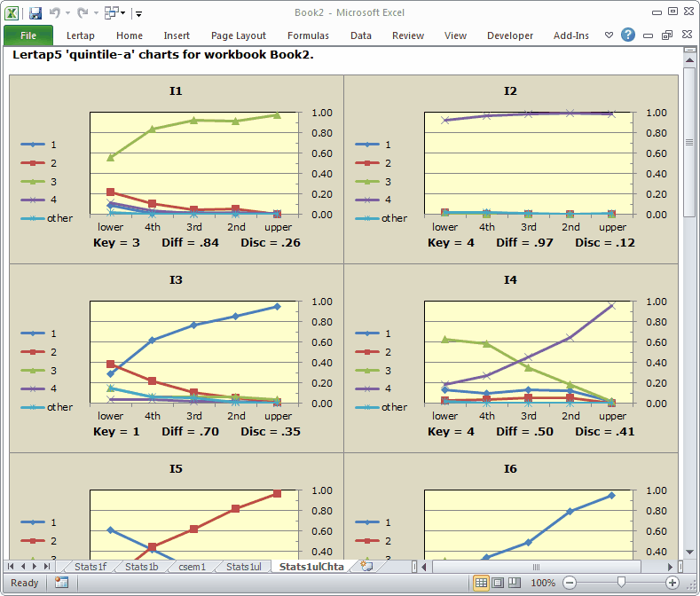700x596 pixels.
Task: Click the vertical scrollbar thumb
Action: pyautogui.click(x=689, y=142)
